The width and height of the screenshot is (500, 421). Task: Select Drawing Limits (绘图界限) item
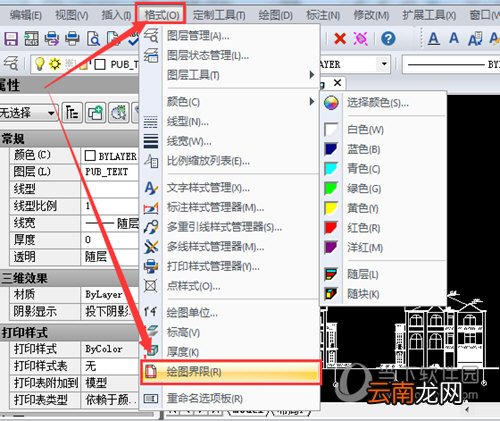pyautogui.click(x=230, y=372)
